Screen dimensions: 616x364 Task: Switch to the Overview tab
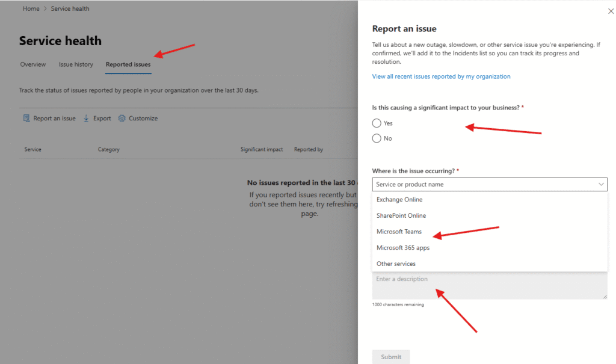tap(33, 64)
